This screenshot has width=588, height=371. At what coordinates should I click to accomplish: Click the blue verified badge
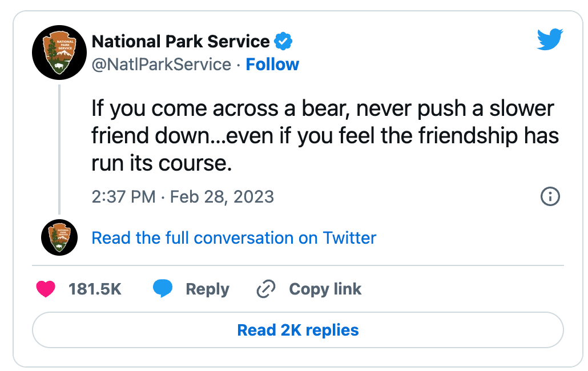(284, 42)
